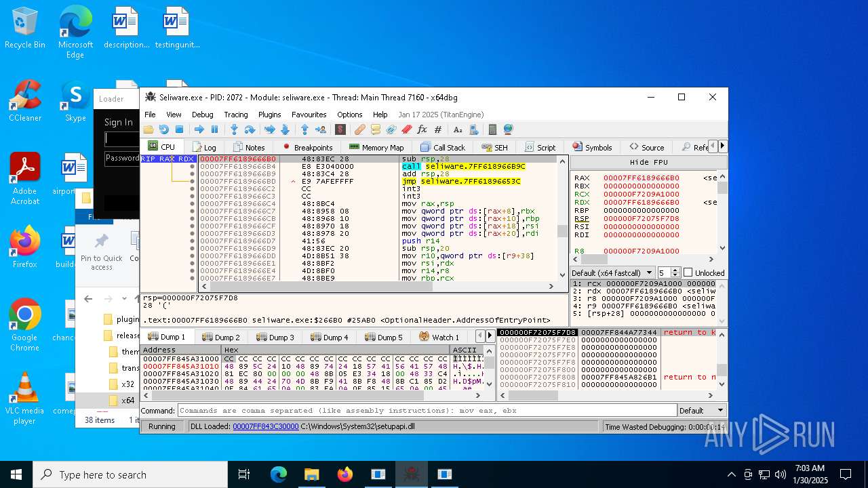Viewport: 868px width, 488px height.
Task: Click the Windows Start button
Action: tap(16, 474)
